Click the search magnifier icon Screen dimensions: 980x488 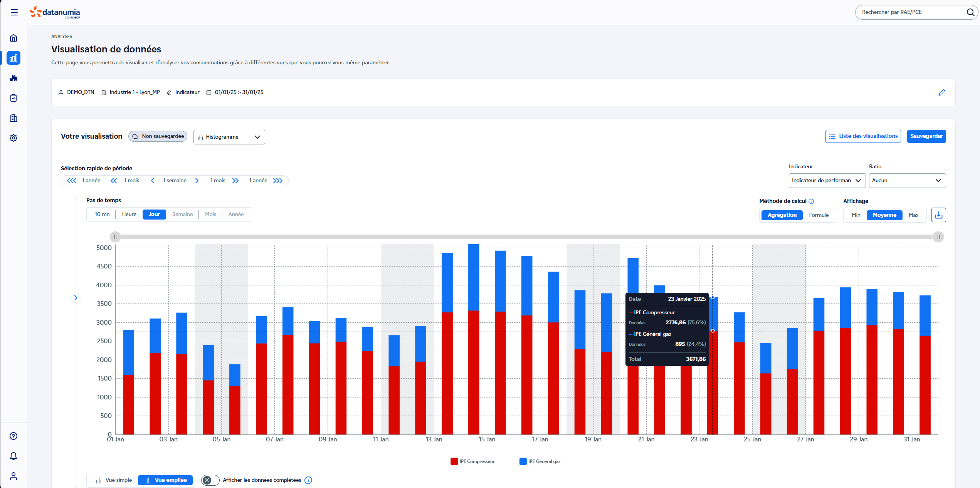coord(970,12)
